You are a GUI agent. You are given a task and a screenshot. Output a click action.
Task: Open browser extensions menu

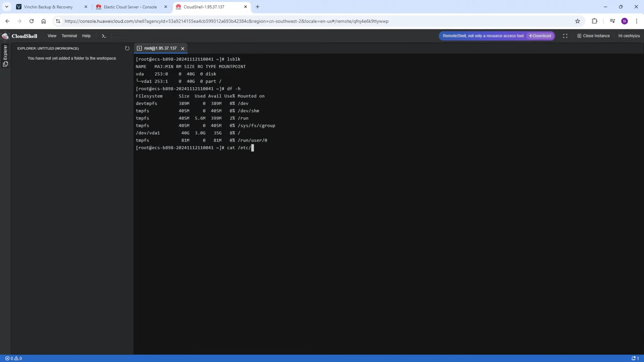pos(594,21)
